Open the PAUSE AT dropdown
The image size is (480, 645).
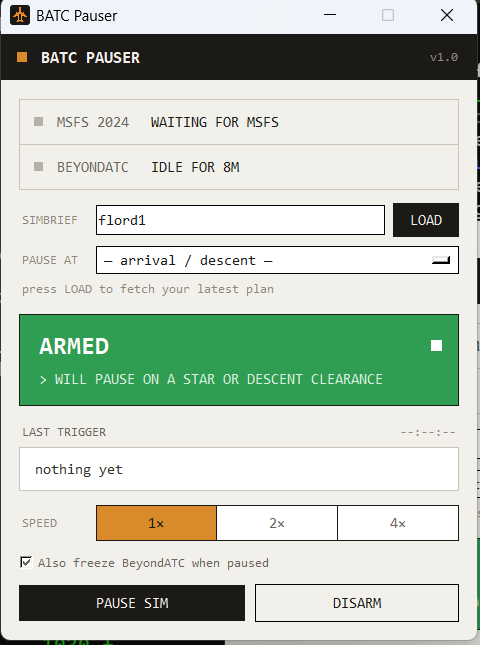point(277,260)
